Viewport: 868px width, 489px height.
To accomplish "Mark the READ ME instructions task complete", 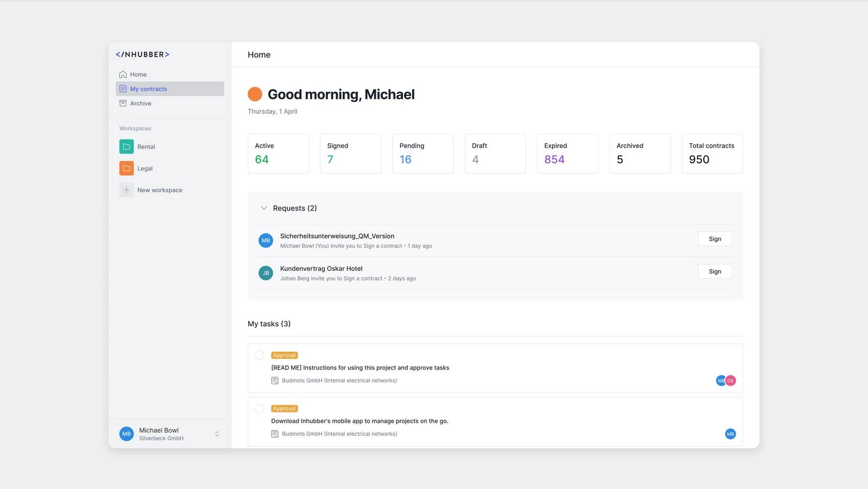I will [260, 355].
